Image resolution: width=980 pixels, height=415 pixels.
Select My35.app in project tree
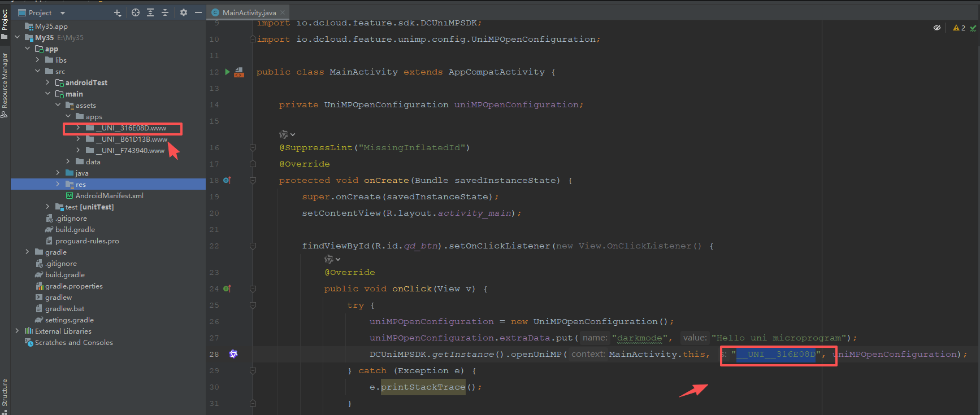coord(51,27)
